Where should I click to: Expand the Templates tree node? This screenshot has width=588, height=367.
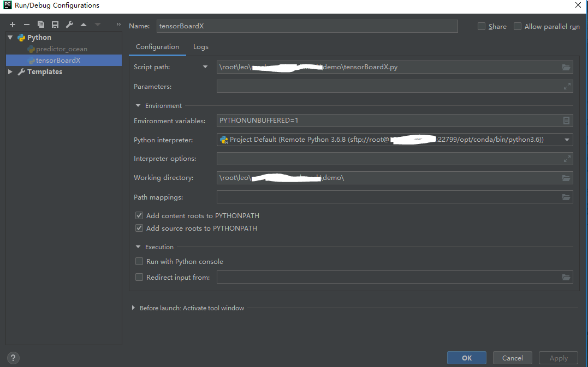click(10, 71)
